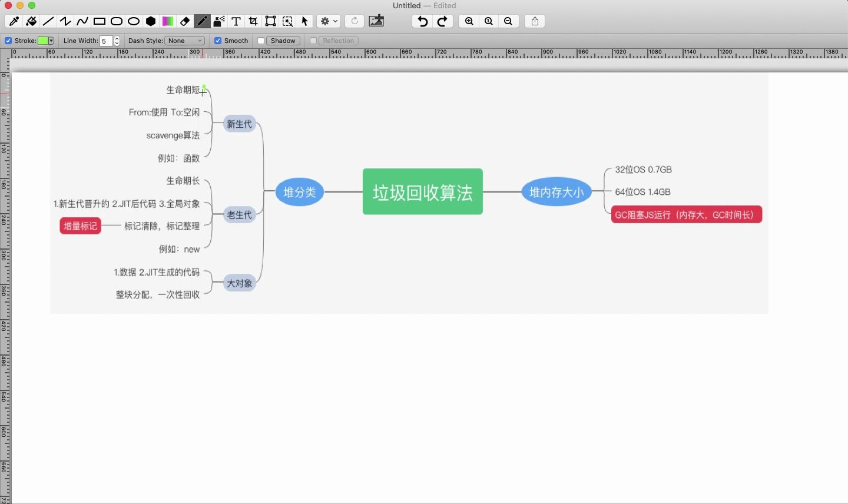The image size is (848, 504).
Task: Enable the Shadow checkbox
Action: click(x=261, y=41)
